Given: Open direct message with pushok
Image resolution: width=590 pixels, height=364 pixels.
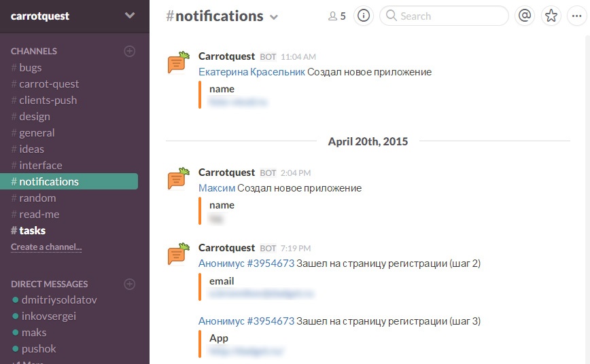Looking at the screenshot, I should tap(38, 348).
